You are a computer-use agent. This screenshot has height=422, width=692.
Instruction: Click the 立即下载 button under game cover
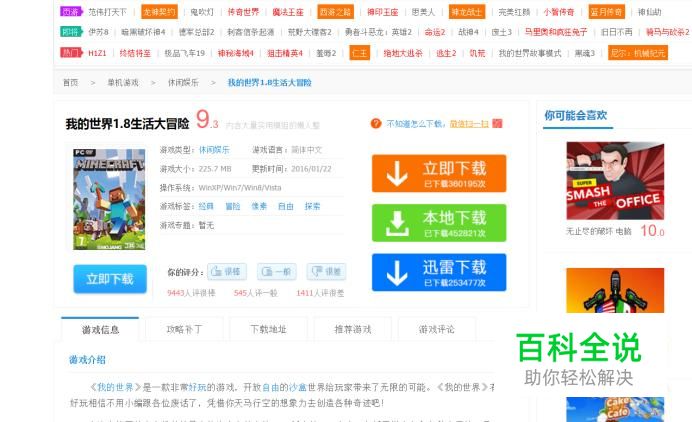110,279
